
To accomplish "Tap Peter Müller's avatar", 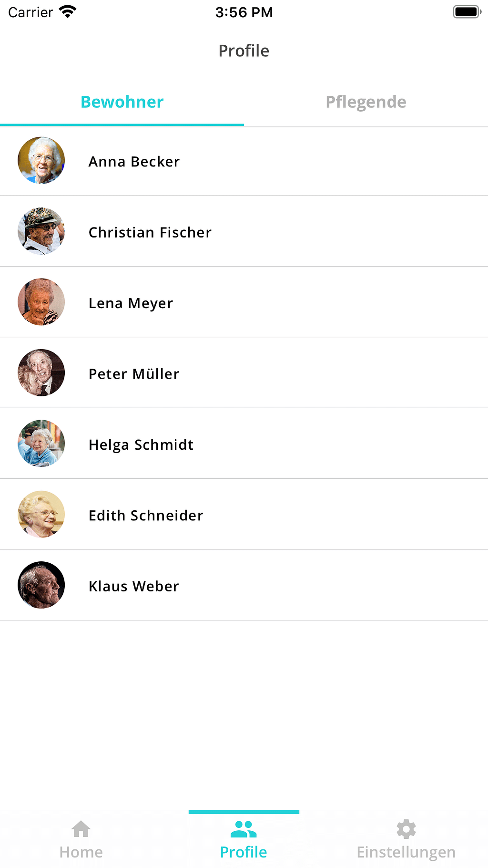I will [41, 373].
